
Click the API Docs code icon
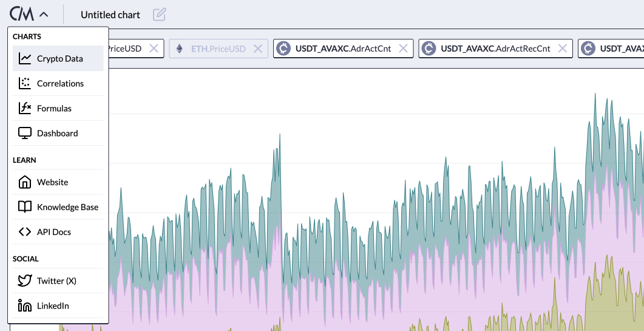[x=25, y=232]
